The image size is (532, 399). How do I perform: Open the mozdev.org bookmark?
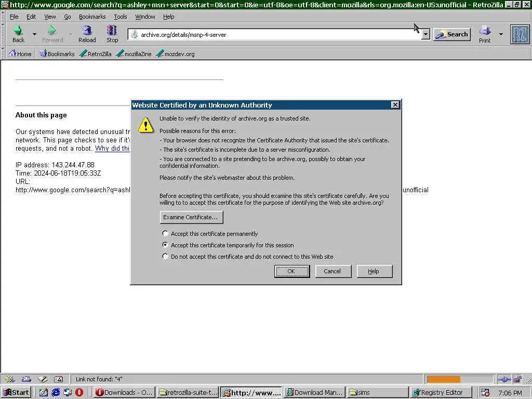tap(176, 54)
